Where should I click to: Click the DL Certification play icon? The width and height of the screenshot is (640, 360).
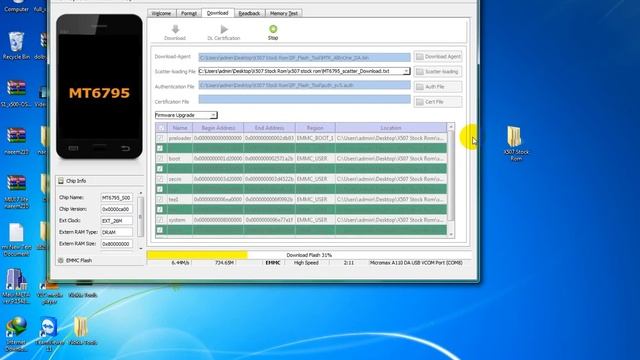[x=224, y=29]
